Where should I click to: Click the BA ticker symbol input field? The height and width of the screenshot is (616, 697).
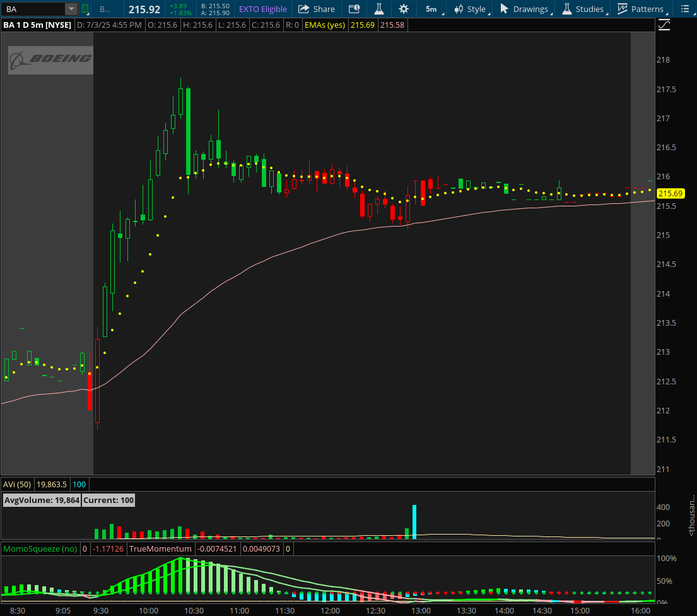34,9
